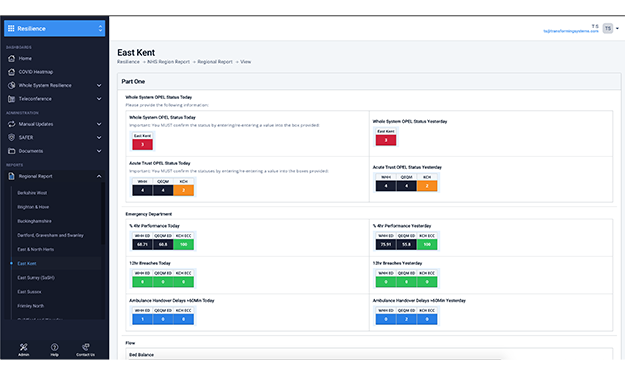Image resolution: width=625 pixels, height=375 pixels.
Task: Select Dartford, Gravesham and Swanley region
Action: pyautogui.click(x=51, y=235)
